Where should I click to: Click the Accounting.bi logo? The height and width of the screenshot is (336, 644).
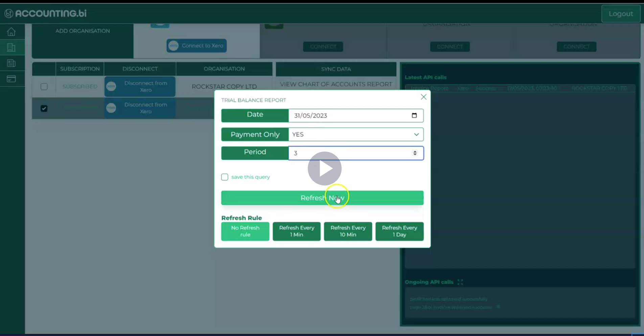[46, 13]
